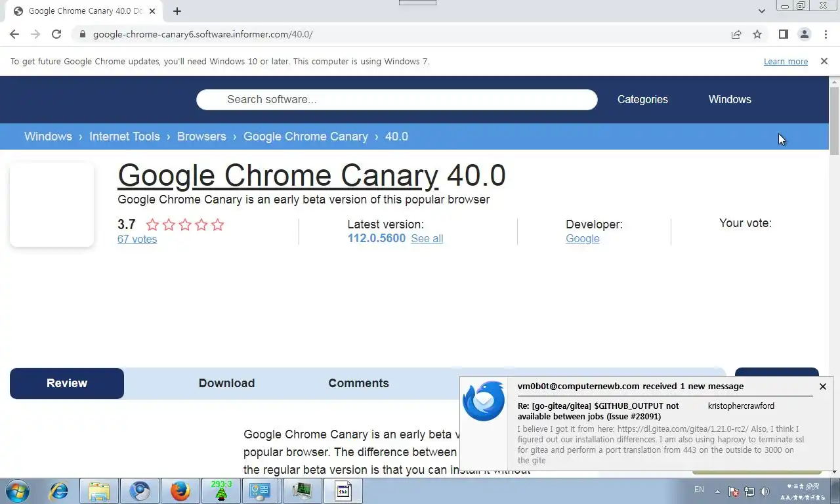See all versions link
The image size is (840, 504).
point(427,239)
